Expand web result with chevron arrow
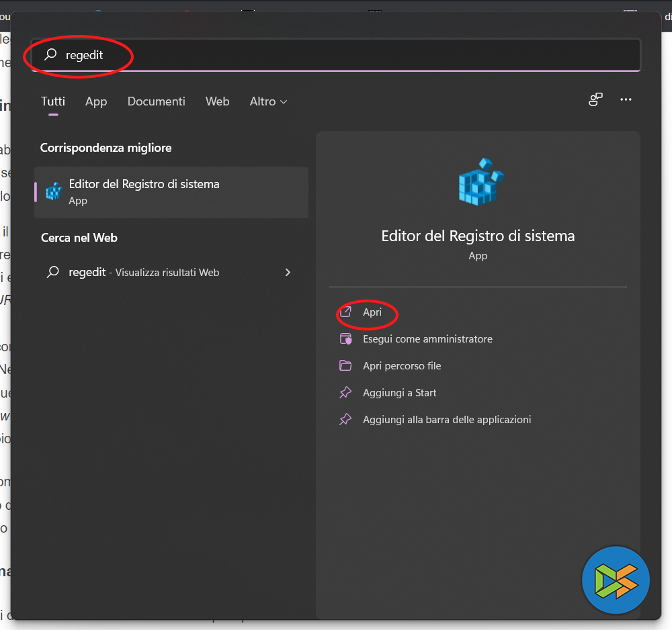This screenshot has height=630, width=672. pyautogui.click(x=288, y=273)
